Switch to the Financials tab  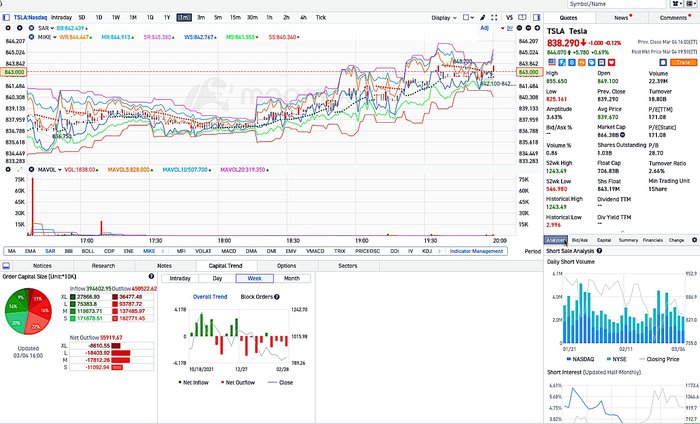653,240
